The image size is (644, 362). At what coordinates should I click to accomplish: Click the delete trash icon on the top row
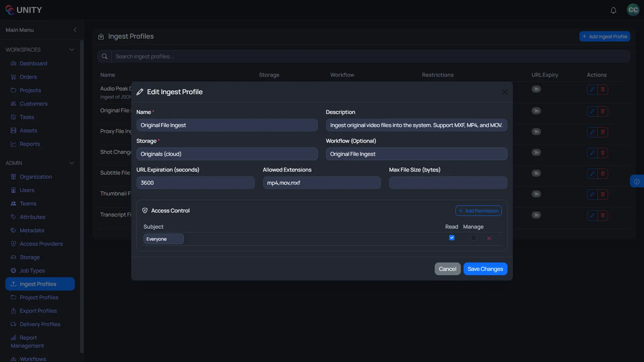pyautogui.click(x=603, y=89)
